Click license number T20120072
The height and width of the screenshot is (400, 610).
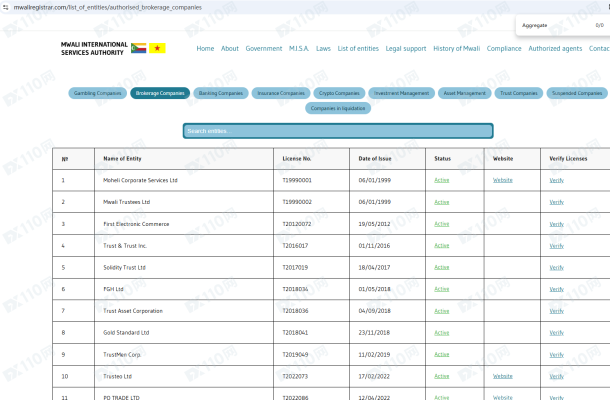pos(297,224)
